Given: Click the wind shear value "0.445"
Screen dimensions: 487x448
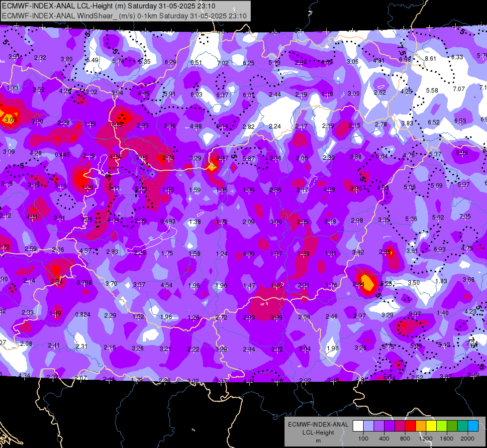Looking at the screenshot, I should pyautogui.click(x=62, y=154).
